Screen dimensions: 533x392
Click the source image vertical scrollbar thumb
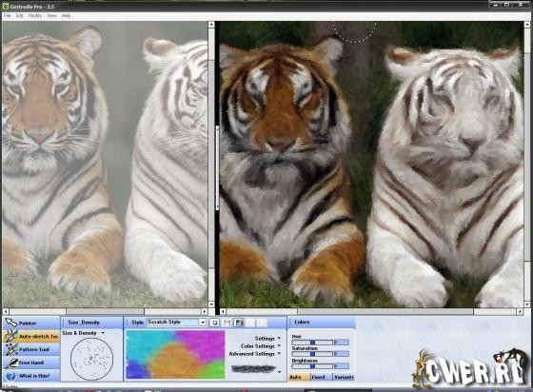[x=211, y=163]
